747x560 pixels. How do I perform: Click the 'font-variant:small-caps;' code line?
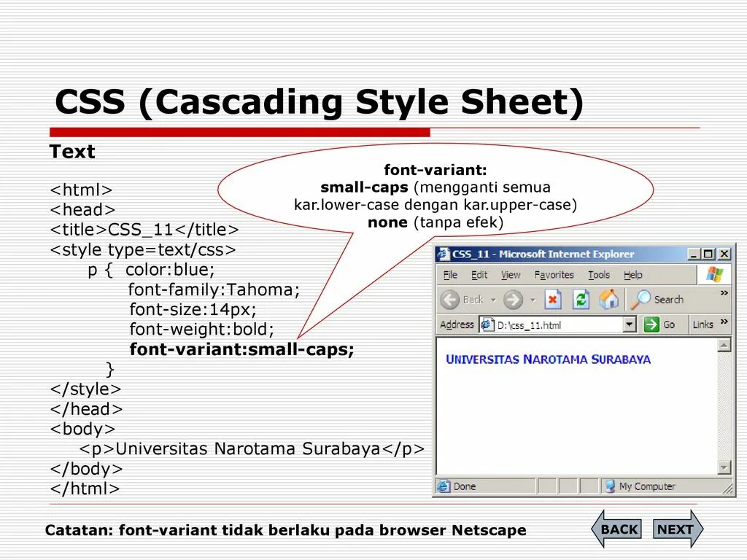pos(242,349)
